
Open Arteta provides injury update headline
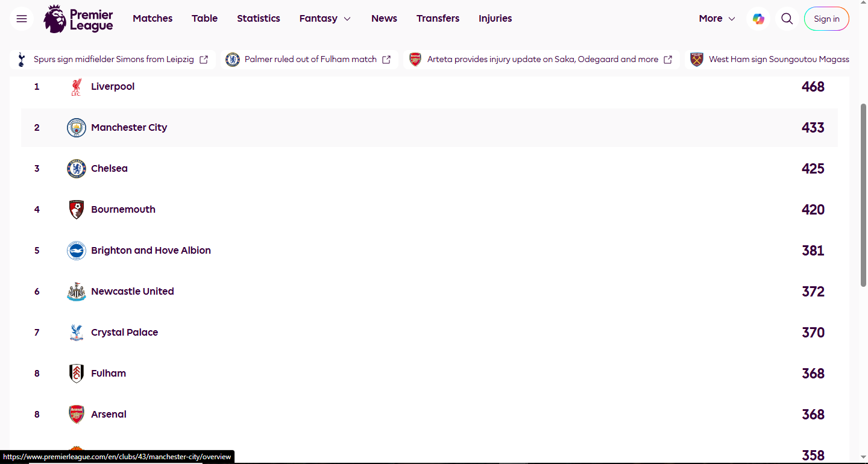click(542, 60)
